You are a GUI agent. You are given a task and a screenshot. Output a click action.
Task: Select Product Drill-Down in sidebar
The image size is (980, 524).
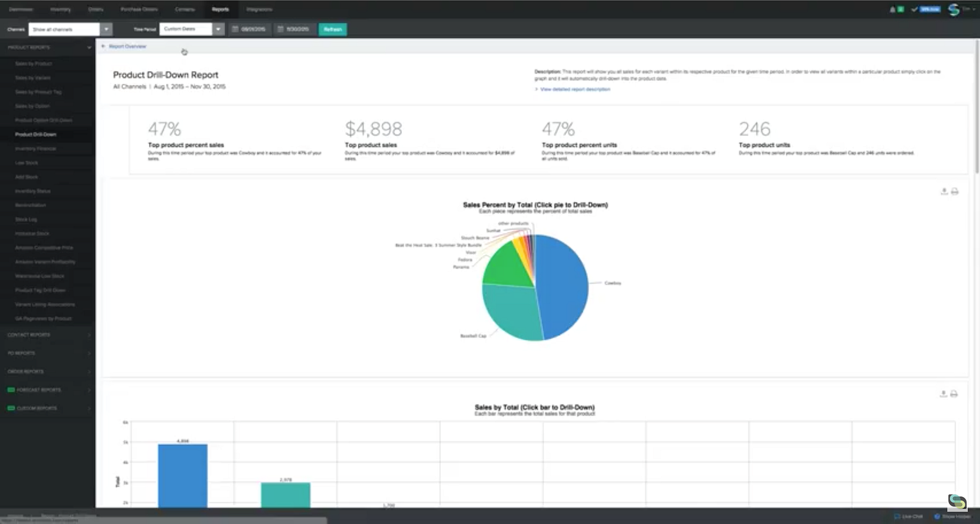click(x=36, y=134)
